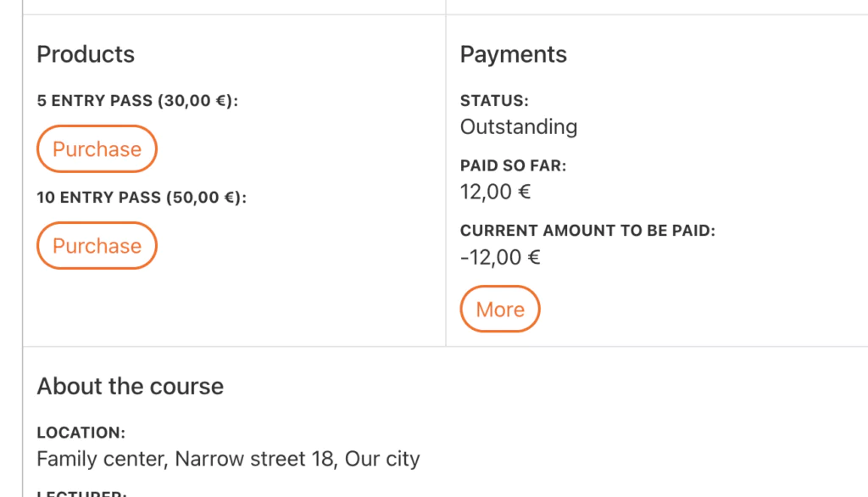Purchase the 10 entry pass
This screenshot has width=868, height=497.
(x=97, y=245)
